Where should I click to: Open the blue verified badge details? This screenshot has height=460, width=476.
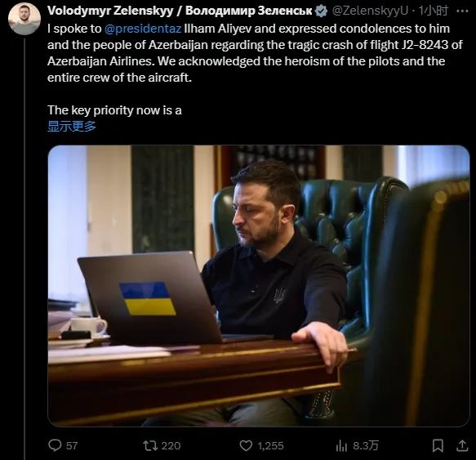pos(321,11)
